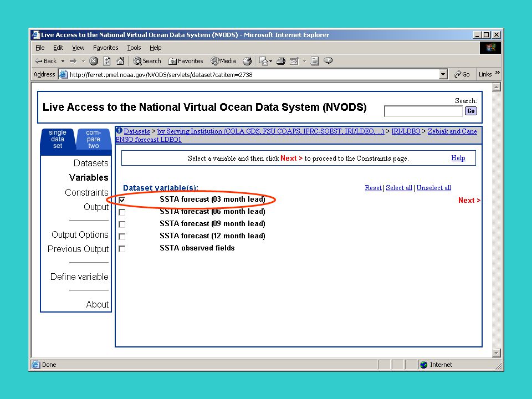Click the vertical scrollbar up arrow

[496, 87]
